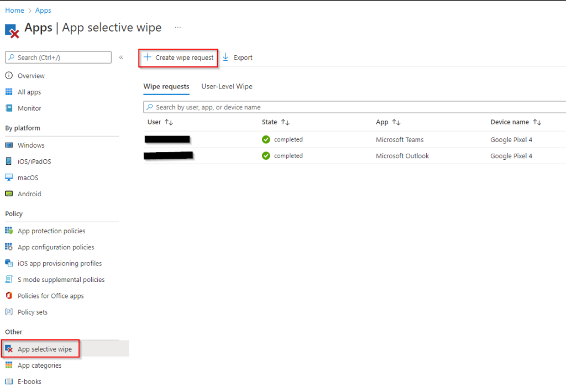Sort the list by State column
This screenshot has height=392, width=566.
coord(285,122)
